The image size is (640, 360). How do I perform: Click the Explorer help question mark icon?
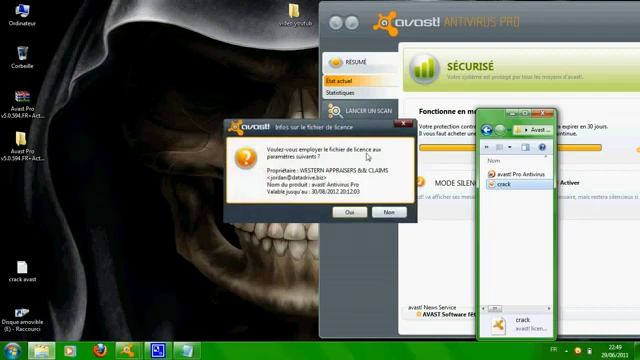coord(542,147)
